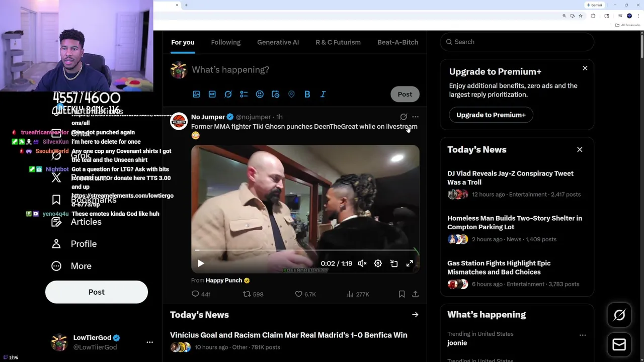Open the floating Grok button

619,315
